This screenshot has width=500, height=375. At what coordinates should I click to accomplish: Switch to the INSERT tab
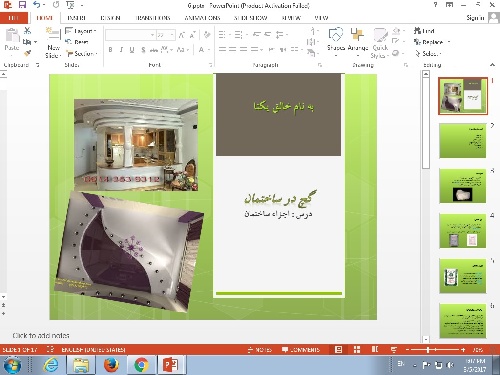point(76,18)
